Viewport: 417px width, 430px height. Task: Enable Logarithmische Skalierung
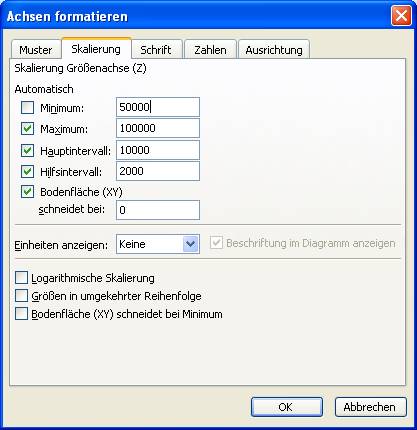[21, 278]
